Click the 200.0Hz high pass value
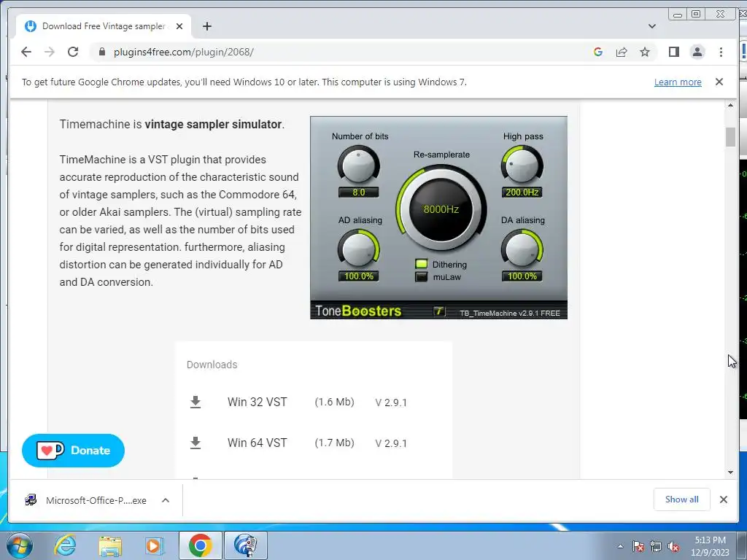 coord(522,192)
